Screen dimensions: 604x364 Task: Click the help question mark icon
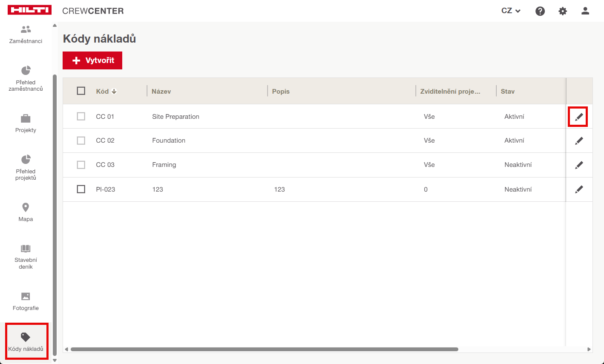540,11
